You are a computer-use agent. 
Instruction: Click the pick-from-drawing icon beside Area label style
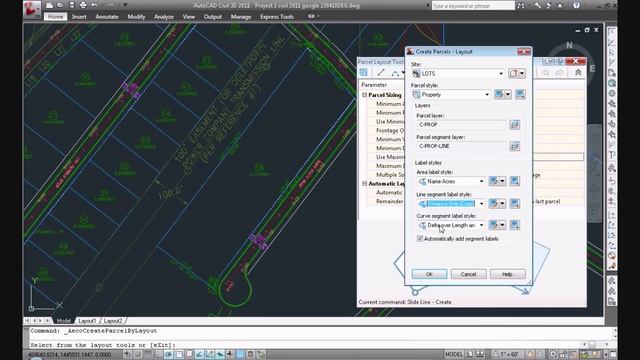tap(515, 181)
